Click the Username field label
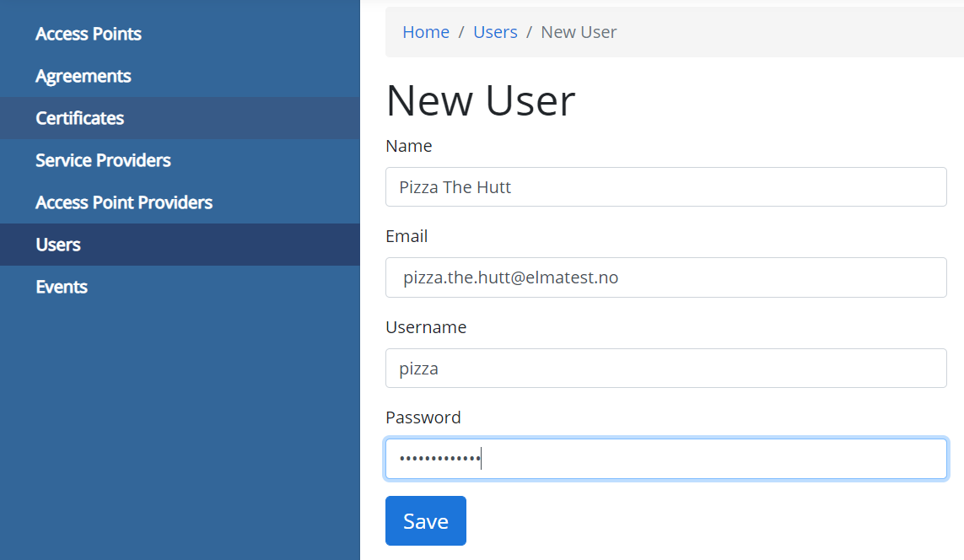 coord(426,327)
